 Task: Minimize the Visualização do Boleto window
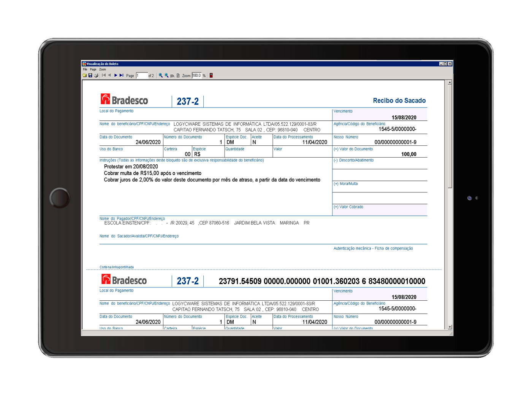[441, 64]
